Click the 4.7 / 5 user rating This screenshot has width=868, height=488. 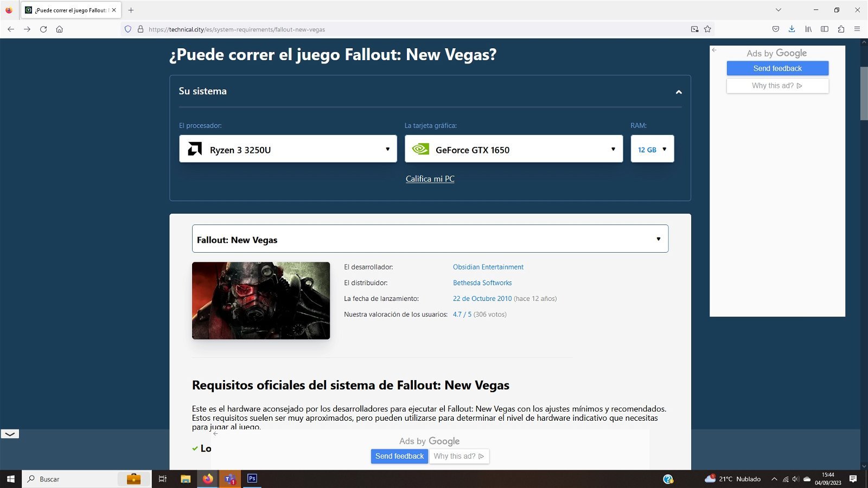click(x=462, y=314)
